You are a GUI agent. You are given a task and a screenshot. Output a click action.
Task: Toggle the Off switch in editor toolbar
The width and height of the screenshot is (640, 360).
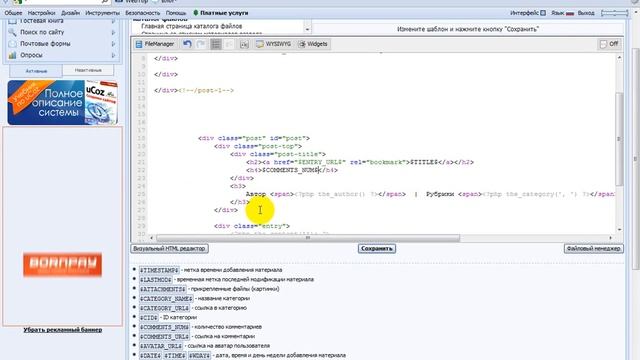[x=609, y=44]
